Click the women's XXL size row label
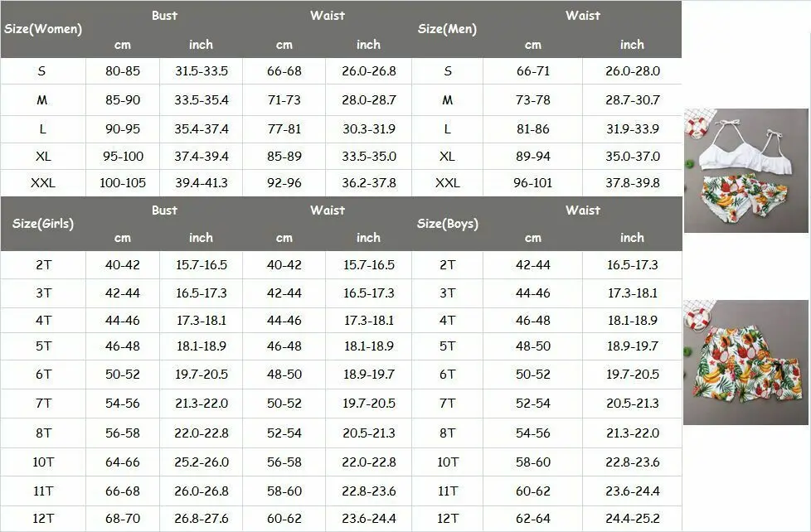This screenshot has width=811, height=532. 43,183
